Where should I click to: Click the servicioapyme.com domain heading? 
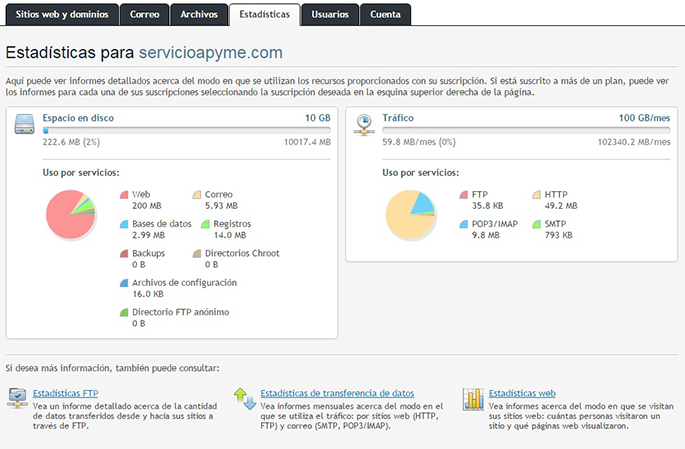coord(210,53)
